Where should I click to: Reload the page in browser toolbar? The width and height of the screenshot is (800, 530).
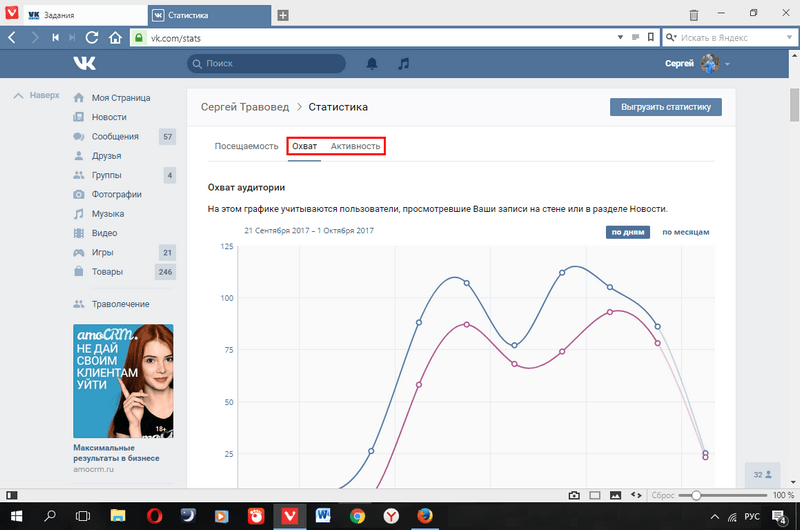click(x=92, y=37)
